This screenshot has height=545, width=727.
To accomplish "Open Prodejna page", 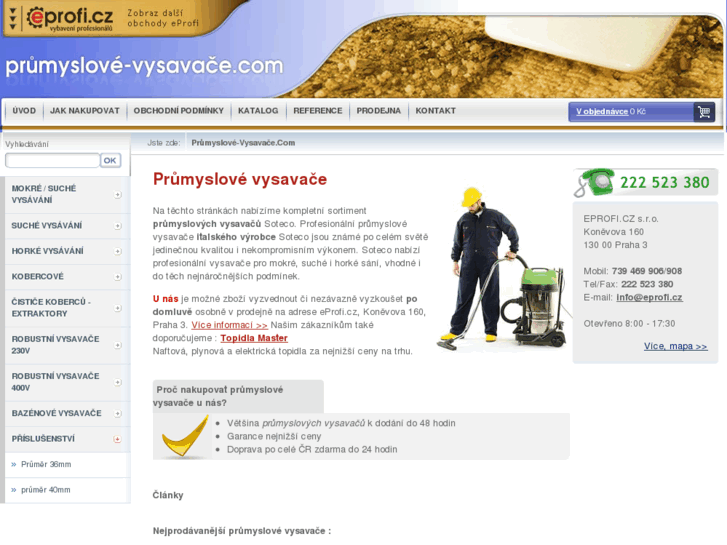I will pos(378,111).
